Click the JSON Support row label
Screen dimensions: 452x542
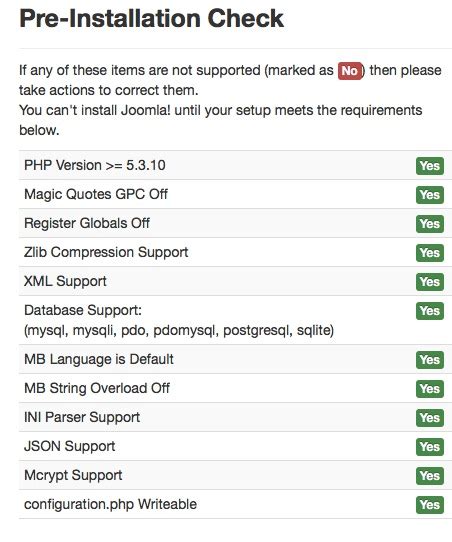(69, 447)
